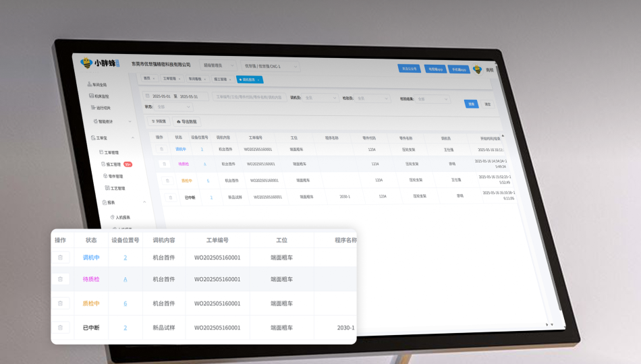Open 工艺管理 in the sidebar
The image size is (641, 364).
tap(117, 189)
